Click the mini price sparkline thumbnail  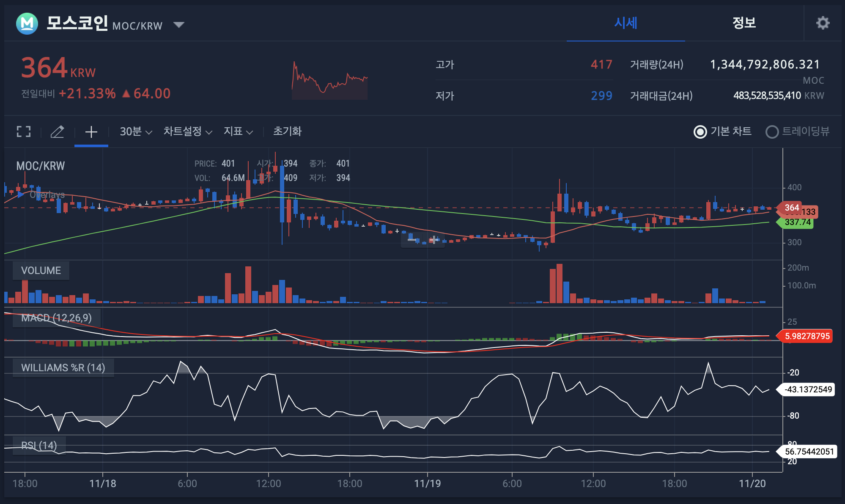click(329, 81)
